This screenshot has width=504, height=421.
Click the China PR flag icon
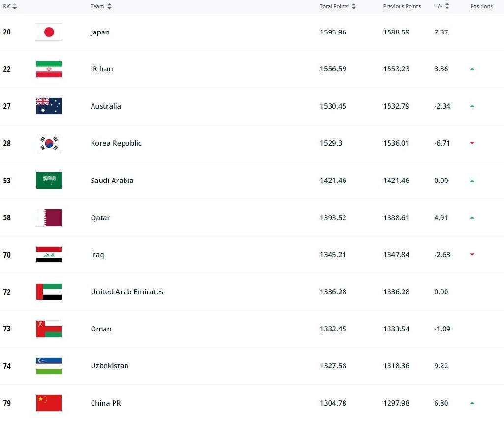tap(48, 403)
